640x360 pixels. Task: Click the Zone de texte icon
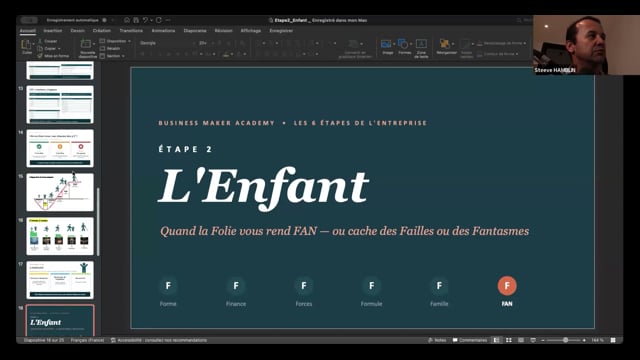pos(421,44)
